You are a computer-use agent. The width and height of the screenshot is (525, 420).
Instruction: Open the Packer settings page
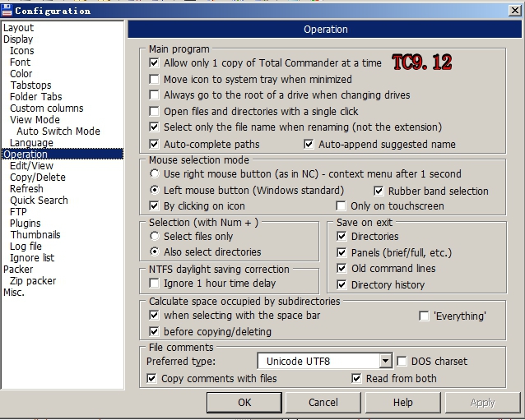coord(18,270)
